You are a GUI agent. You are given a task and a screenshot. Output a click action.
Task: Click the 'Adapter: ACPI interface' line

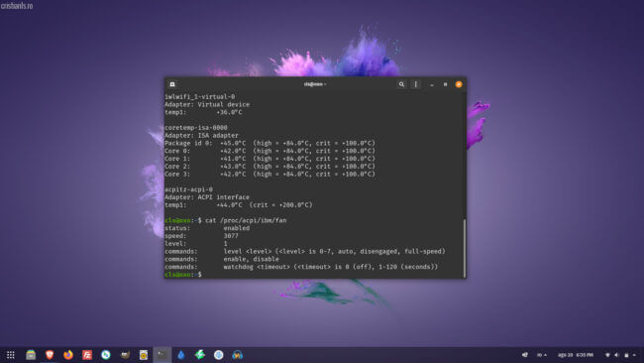(x=207, y=197)
